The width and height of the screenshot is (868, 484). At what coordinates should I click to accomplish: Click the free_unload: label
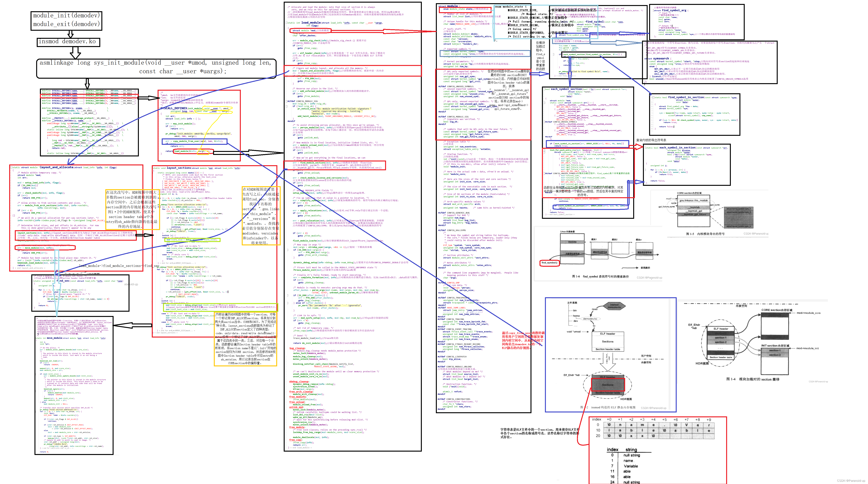(x=297, y=402)
